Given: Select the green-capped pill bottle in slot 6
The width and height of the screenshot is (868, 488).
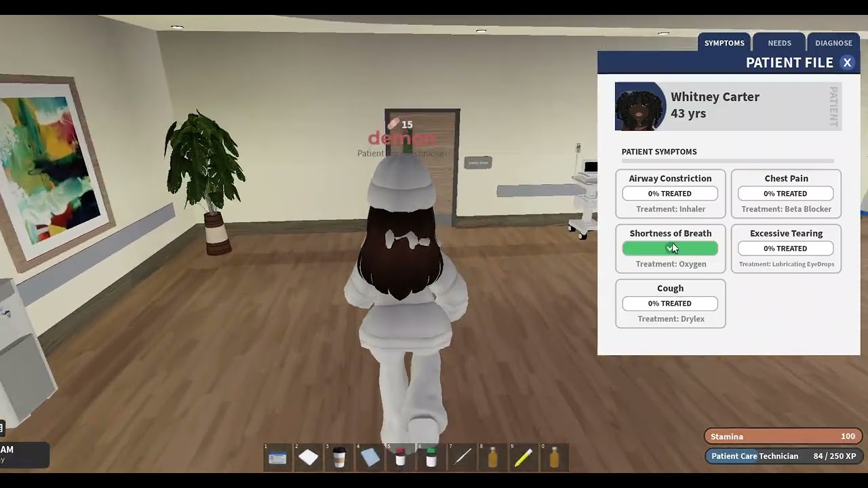Looking at the screenshot, I should click(x=431, y=457).
